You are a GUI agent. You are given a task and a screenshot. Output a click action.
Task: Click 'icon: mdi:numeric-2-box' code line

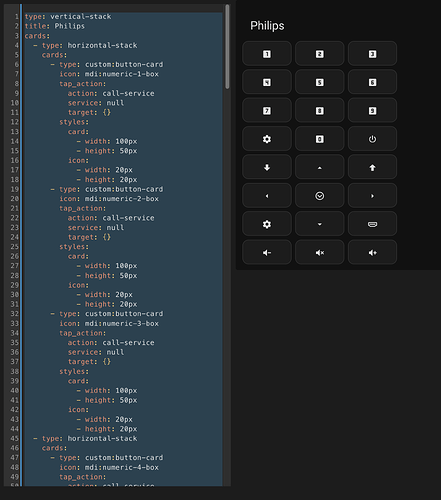tap(109, 199)
